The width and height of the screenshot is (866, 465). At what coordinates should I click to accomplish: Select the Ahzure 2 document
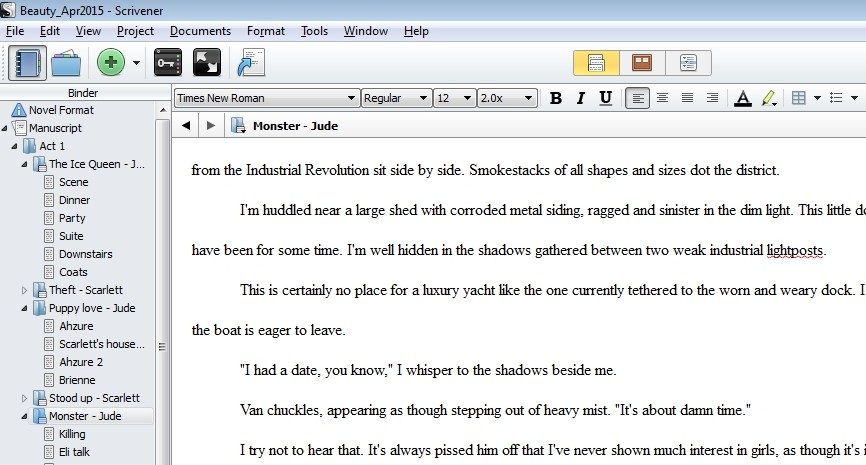point(81,362)
